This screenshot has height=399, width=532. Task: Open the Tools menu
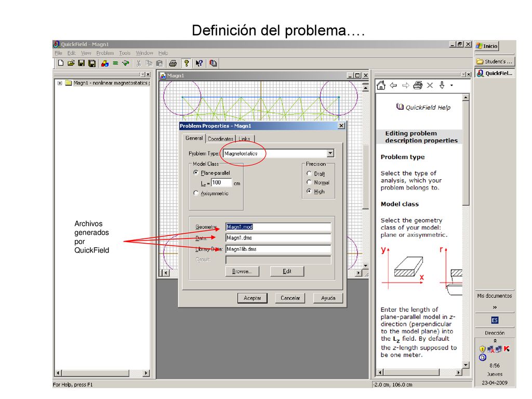point(125,53)
